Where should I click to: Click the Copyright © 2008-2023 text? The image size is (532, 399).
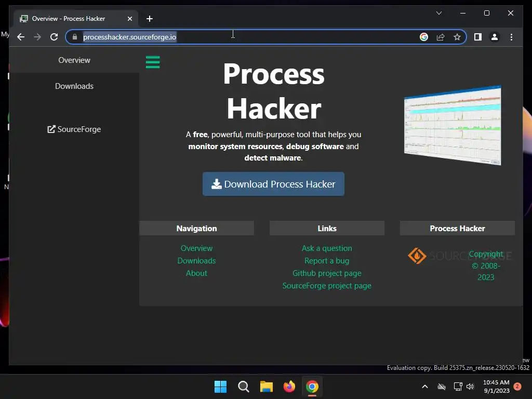tap(486, 265)
